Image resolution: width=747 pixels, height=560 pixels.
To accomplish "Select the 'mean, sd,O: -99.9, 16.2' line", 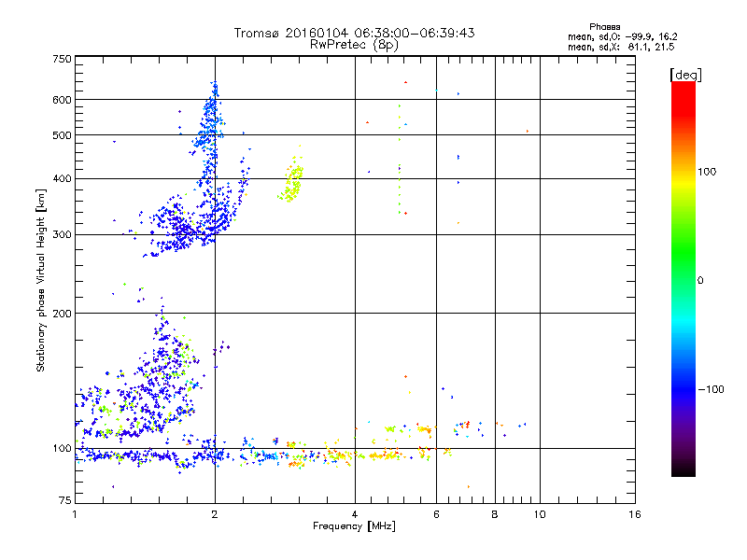I will pyautogui.click(x=622, y=36).
